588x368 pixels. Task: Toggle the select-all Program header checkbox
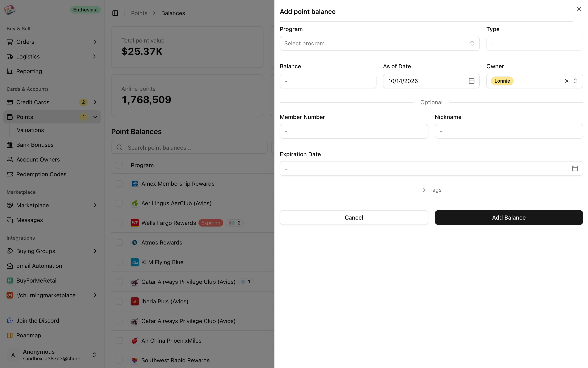tap(119, 165)
